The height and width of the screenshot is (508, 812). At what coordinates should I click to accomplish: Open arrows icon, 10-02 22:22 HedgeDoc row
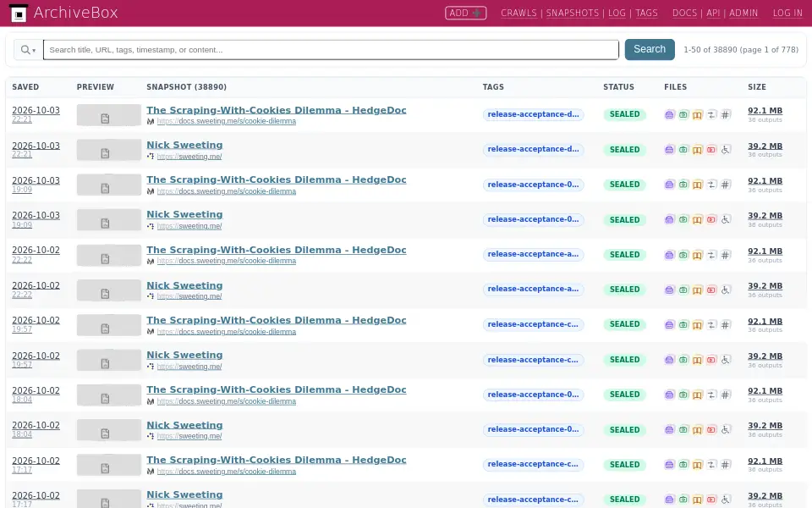point(711,255)
